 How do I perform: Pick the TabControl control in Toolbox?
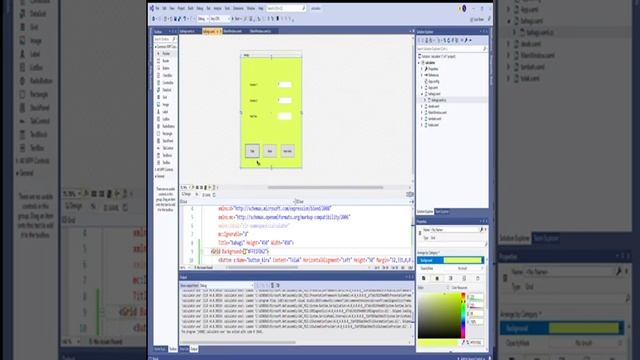click(166, 148)
